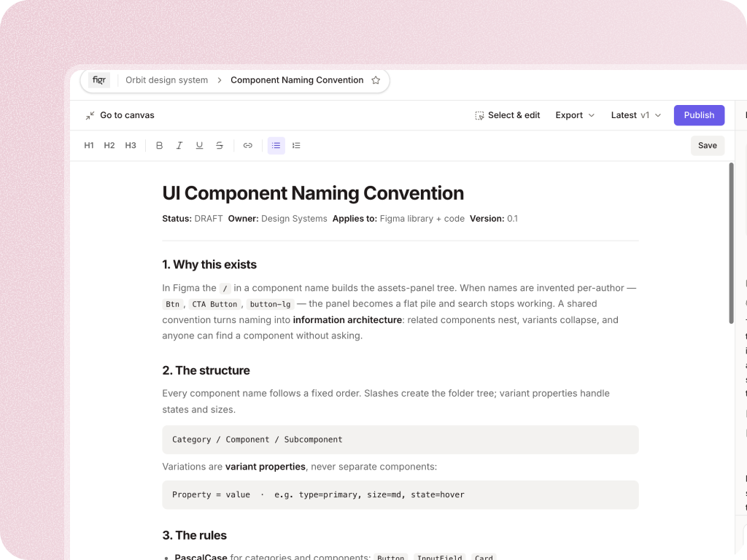
Task: Click the title UI Component Naming Convention
Action: (x=313, y=193)
